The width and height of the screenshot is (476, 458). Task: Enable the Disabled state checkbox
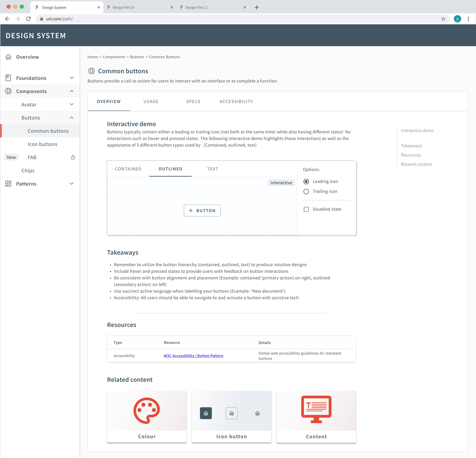[306, 209]
